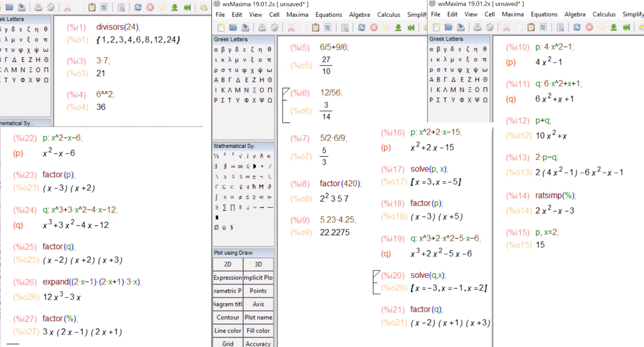
Task: Open the Calculus menu in the rightmost window
Action: pyautogui.click(x=604, y=14)
